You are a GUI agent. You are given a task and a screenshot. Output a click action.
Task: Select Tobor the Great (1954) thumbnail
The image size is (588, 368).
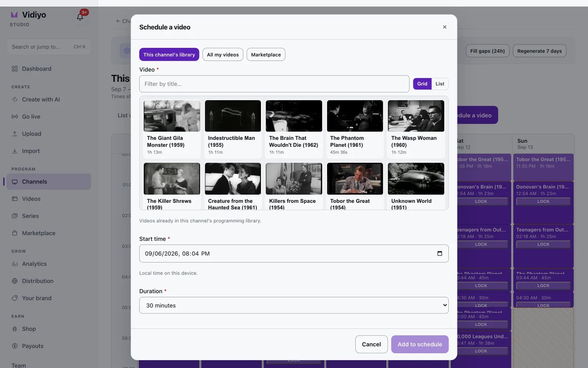[355, 179]
